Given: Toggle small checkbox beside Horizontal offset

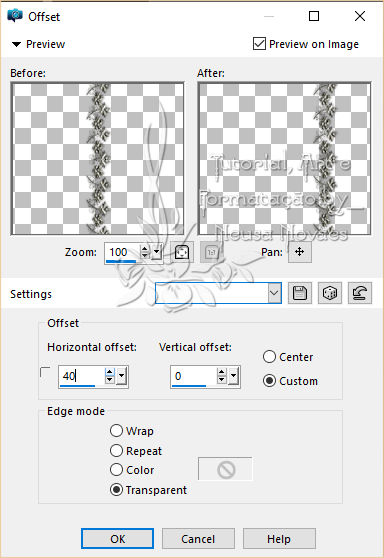Looking at the screenshot, I should coord(44,372).
